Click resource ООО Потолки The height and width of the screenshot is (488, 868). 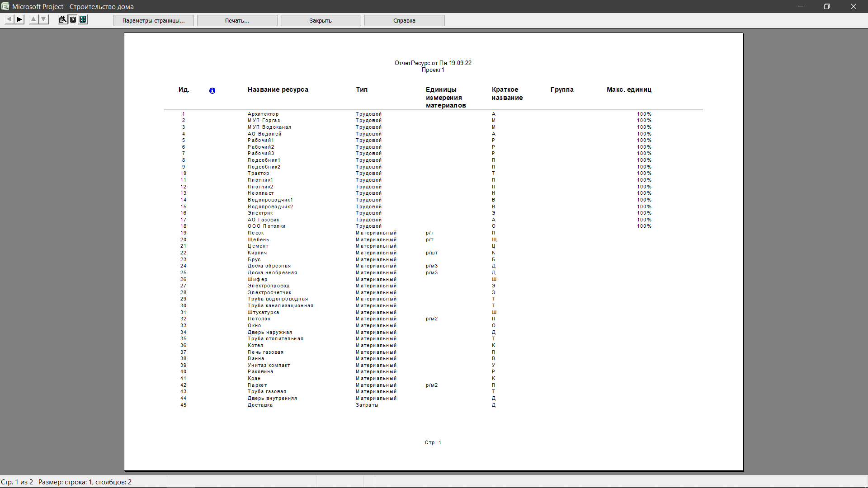[x=267, y=226]
